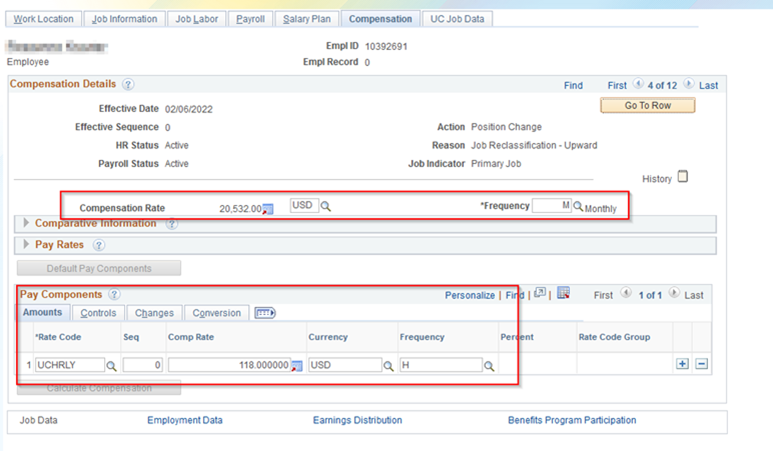Click the Comp Rate calculator icon
This screenshot has height=451, width=773.
[x=296, y=366]
